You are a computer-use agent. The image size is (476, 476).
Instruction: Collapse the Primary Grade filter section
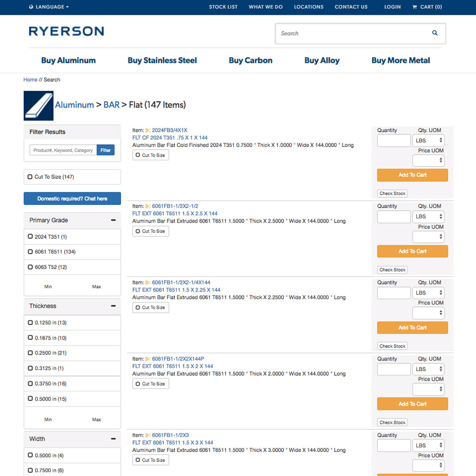pos(113,220)
